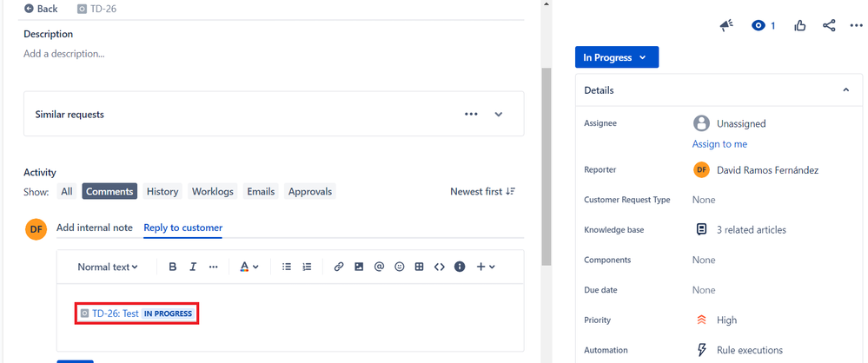Image resolution: width=868 pixels, height=363 pixels.
Task: Insert an image attachment icon
Action: [x=359, y=267]
